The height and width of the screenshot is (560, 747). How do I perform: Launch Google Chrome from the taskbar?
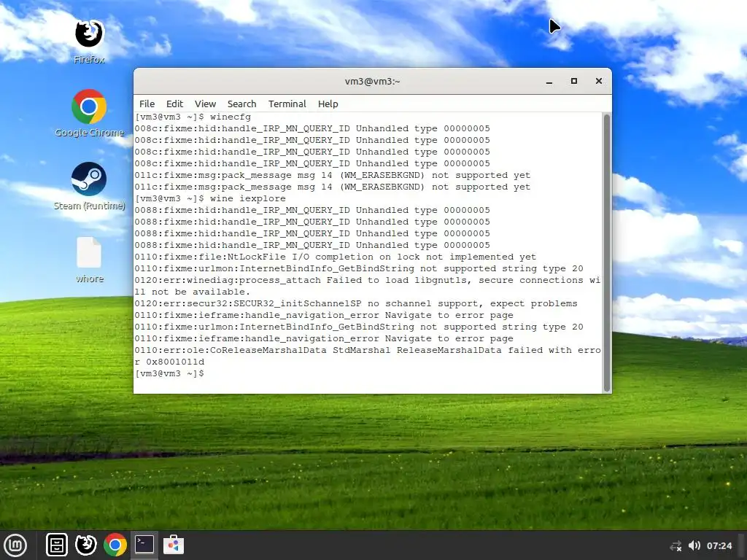[115, 545]
